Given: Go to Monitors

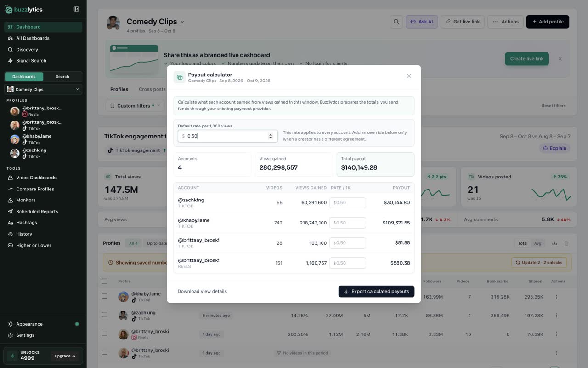Looking at the screenshot, I should coord(43,200).
